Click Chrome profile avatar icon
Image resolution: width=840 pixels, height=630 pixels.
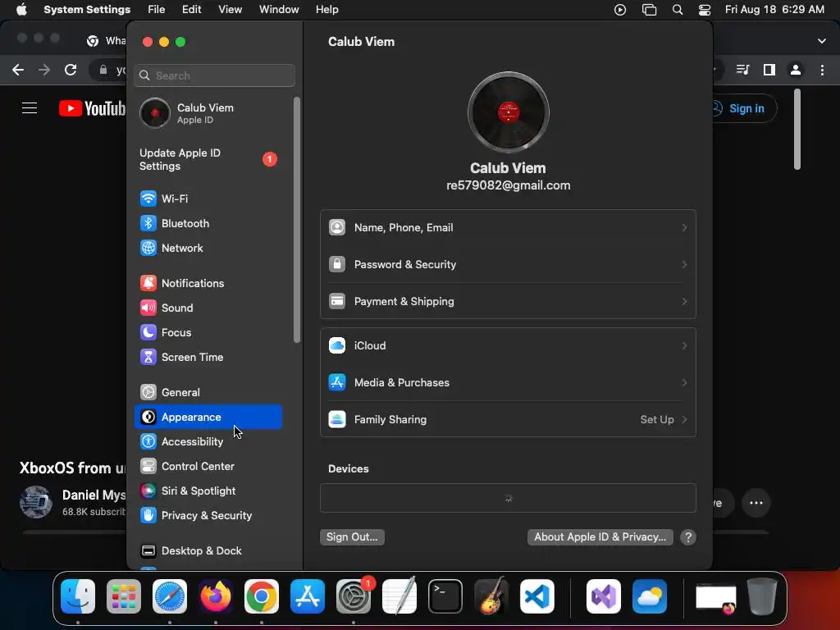[796, 71]
